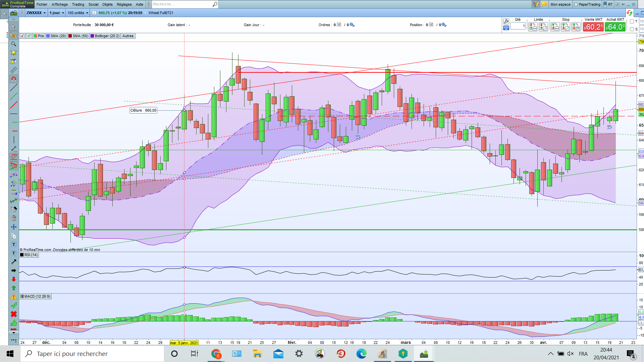Open the Trading menu
The width and height of the screenshot is (644, 362).
(x=78, y=4)
